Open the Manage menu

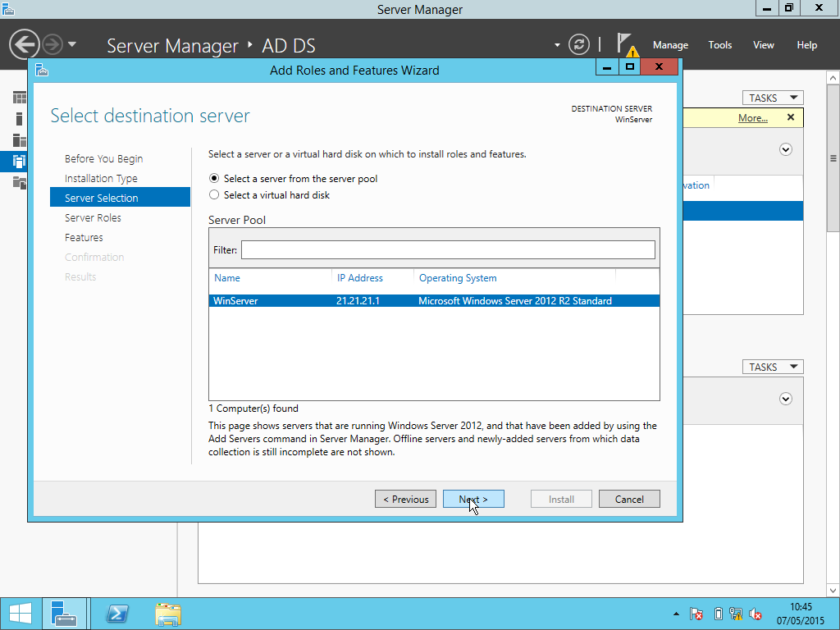tap(670, 45)
